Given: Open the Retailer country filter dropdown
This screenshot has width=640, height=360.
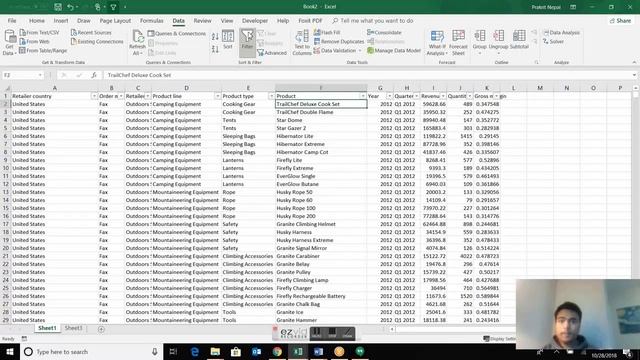Looking at the screenshot, I should pos(94,96).
